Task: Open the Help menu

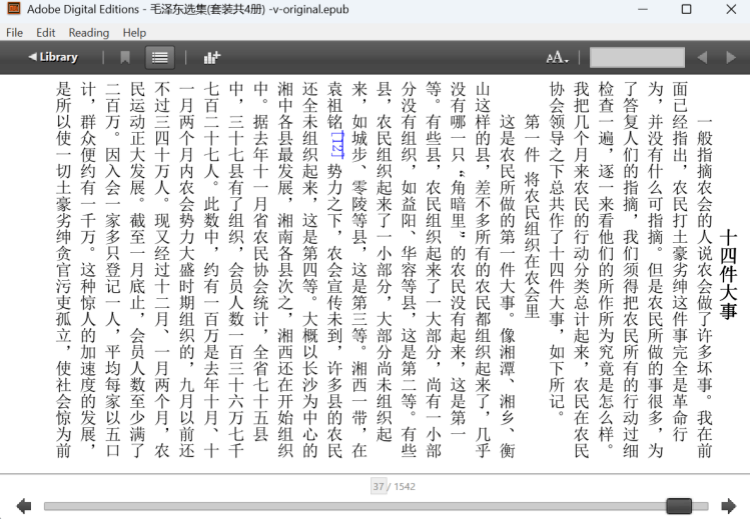Action: click(134, 33)
